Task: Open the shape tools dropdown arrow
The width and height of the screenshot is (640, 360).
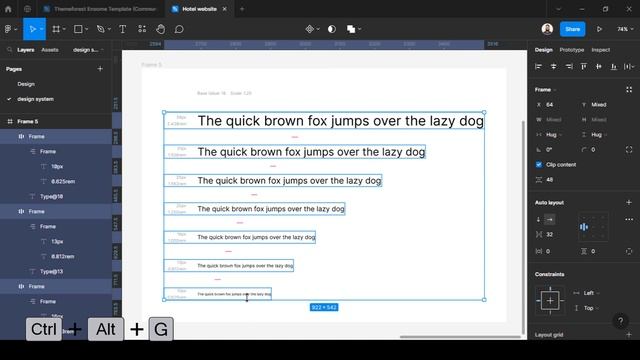Action: (87, 29)
